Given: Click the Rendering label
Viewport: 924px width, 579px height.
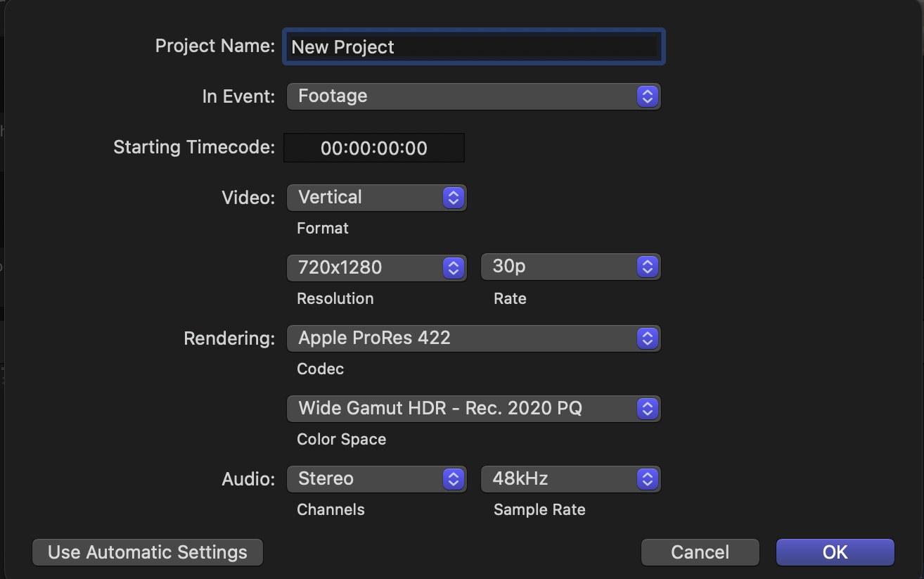Looking at the screenshot, I should click(x=229, y=339).
